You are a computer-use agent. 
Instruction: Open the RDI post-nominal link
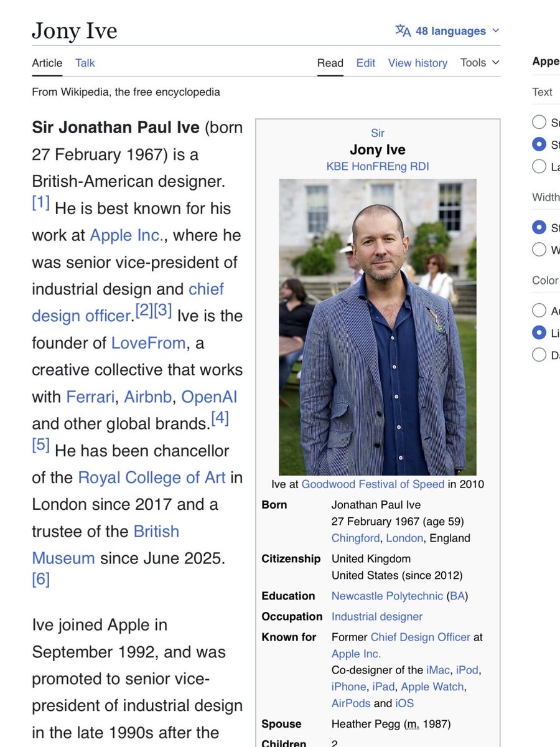pos(419,166)
